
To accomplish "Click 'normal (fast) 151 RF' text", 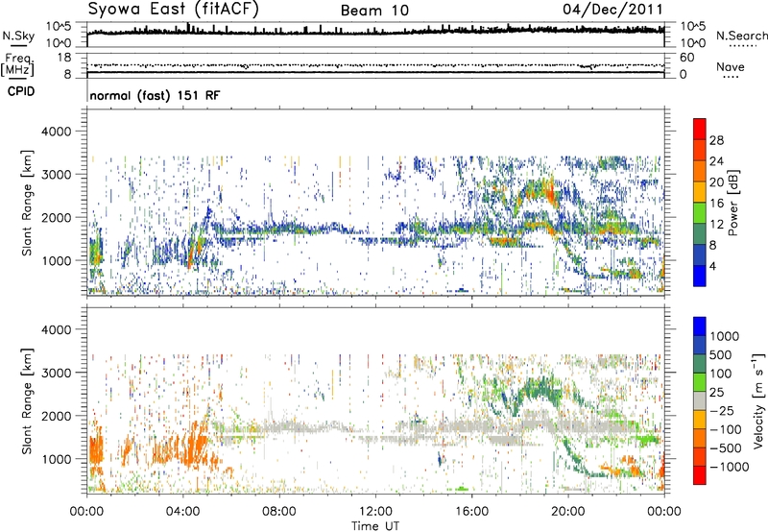I will coord(155,95).
